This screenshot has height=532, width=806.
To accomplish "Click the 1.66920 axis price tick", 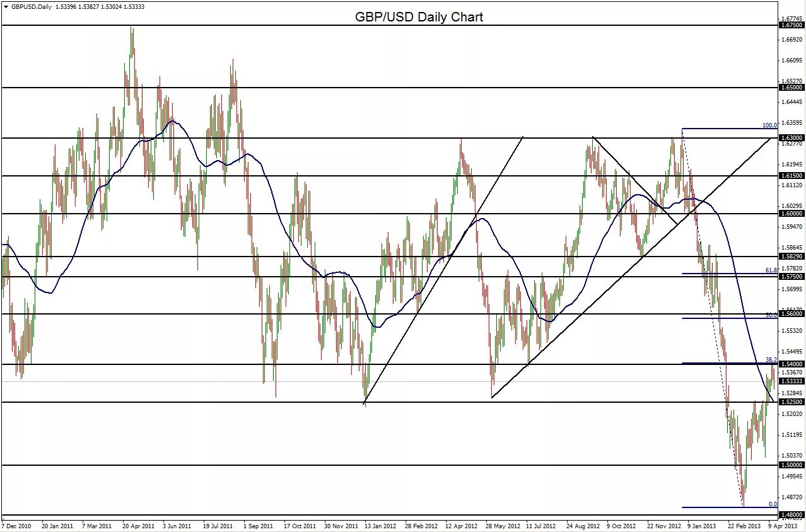I will point(792,39).
